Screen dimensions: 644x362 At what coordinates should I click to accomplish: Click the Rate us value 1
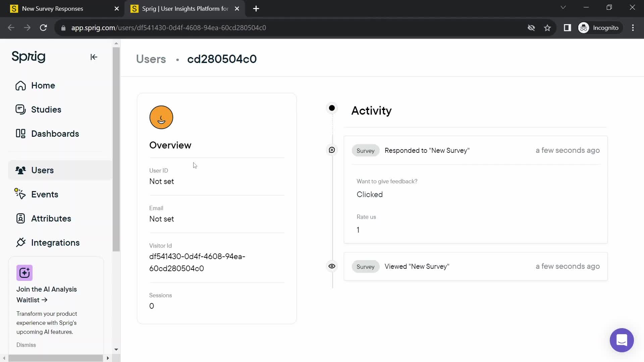click(x=358, y=230)
